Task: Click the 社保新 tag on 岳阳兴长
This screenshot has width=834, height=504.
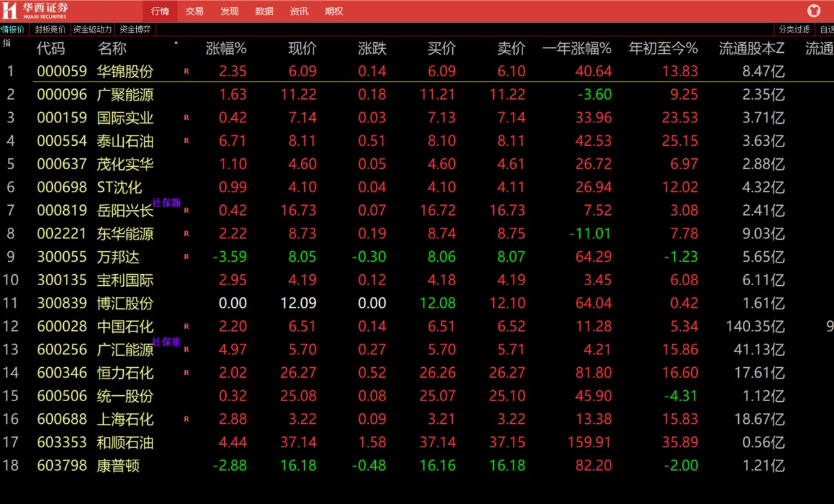Action: pyautogui.click(x=167, y=203)
